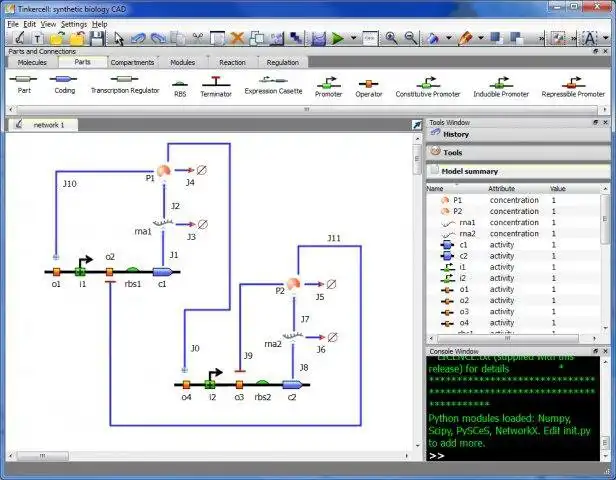Pop out the network canvas window

pyautogui.click(x=416, y=125)
